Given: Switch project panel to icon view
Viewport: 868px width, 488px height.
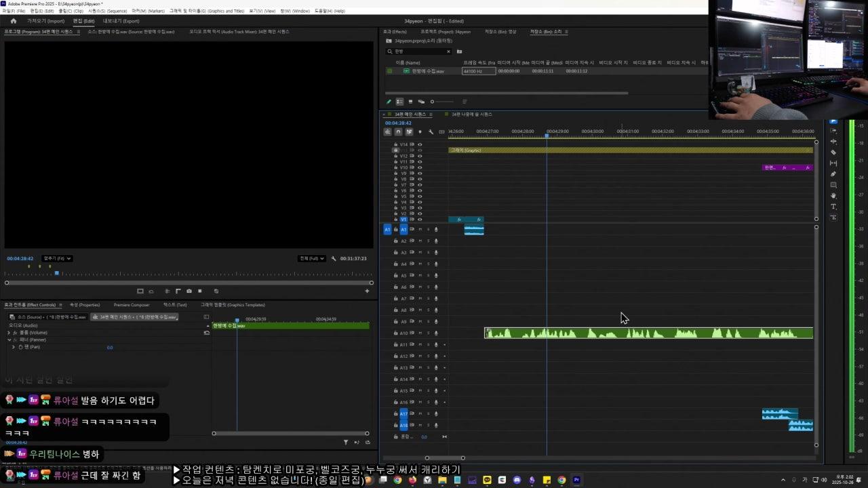Looking at the screenshot, I should pyautogui.click(x=410, y=102).
